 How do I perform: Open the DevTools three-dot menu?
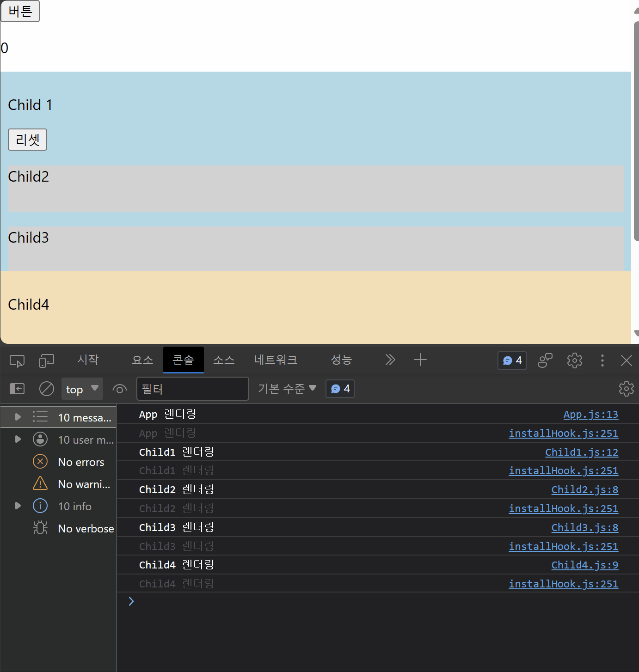pyautogui.click(x=602, y=360)
